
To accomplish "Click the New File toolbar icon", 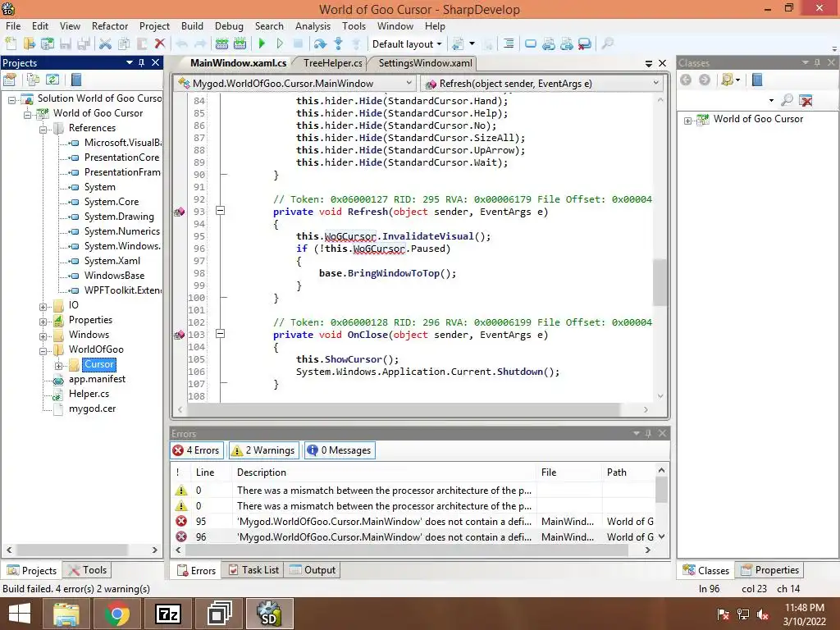I will (11, 44).
